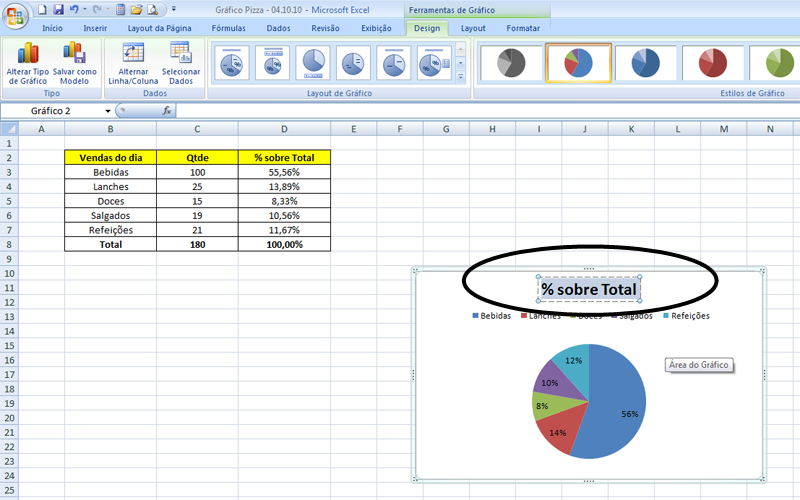This screenshot has width=800, height=500.
Task: Click the insert function fx icon
Action: pyautogui.click(x=167, y=111)
